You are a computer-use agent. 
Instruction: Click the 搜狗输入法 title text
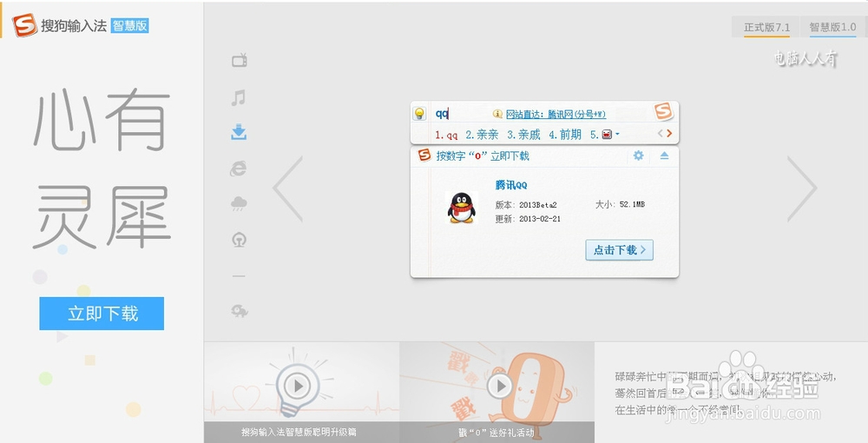pyautogui.click(x=74, y=25)
